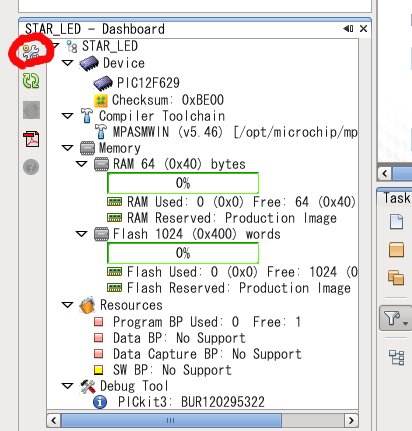Click the grayed help question-mark icon

31,167
